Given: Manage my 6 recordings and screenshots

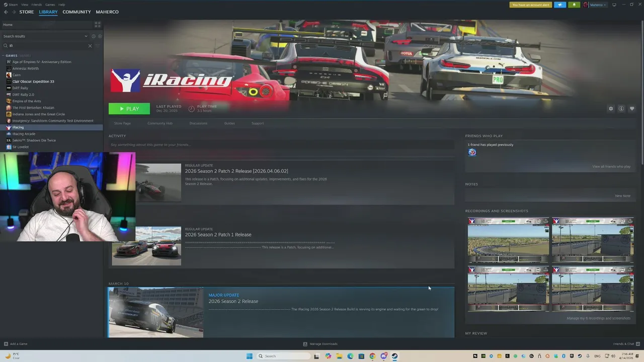Looking at the screenshot, I should point(598,318).
